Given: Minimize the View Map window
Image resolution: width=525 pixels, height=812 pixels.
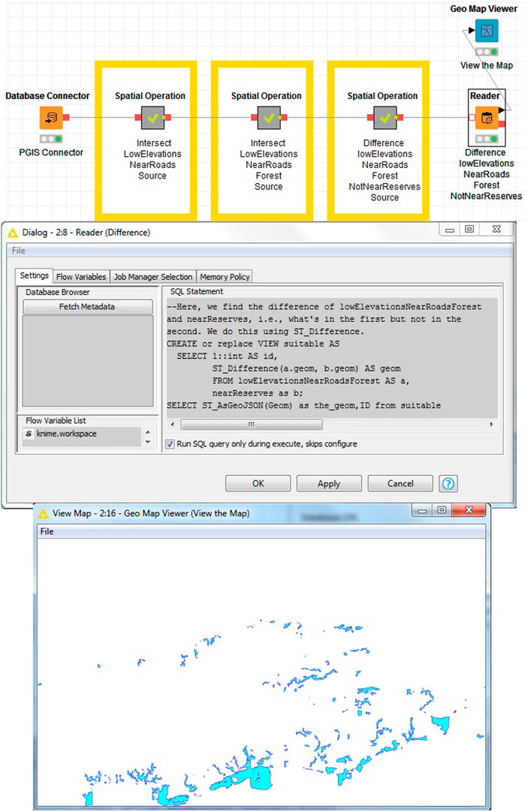Looking at the screenshot, I should [422, 510].
